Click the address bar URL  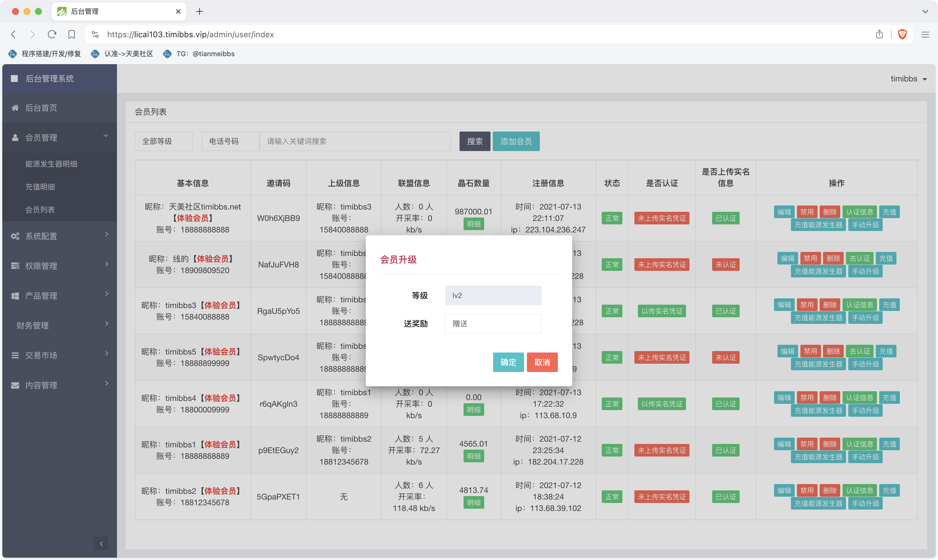tap(191, 34)
